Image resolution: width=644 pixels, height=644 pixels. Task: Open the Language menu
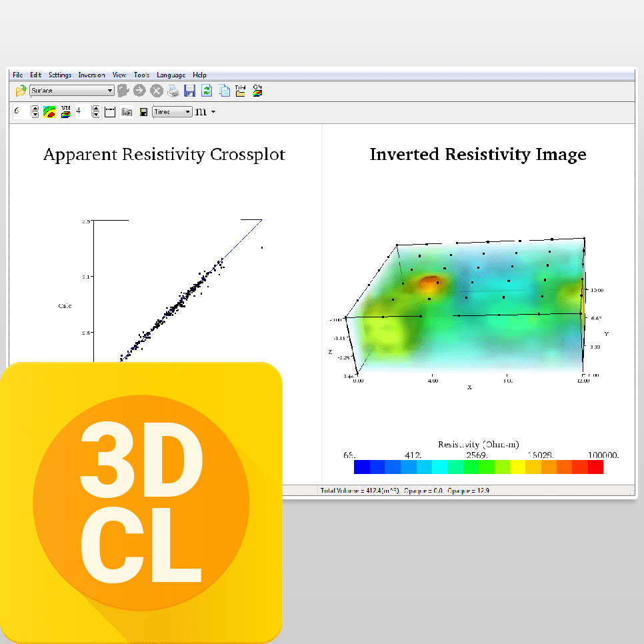click(171, 75)
